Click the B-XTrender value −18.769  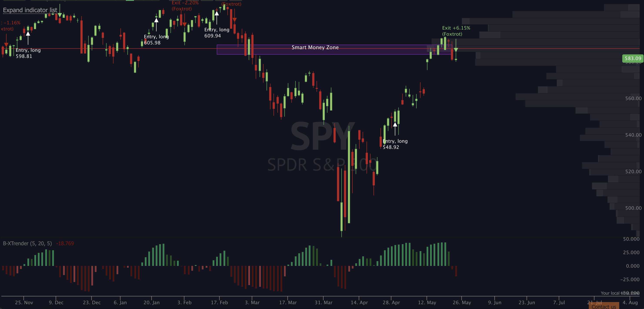(65, 244)
